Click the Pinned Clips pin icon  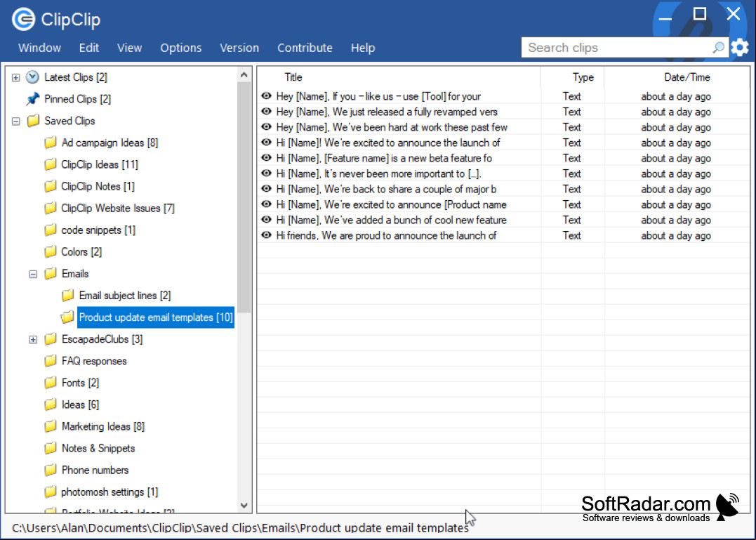(32, 99)
